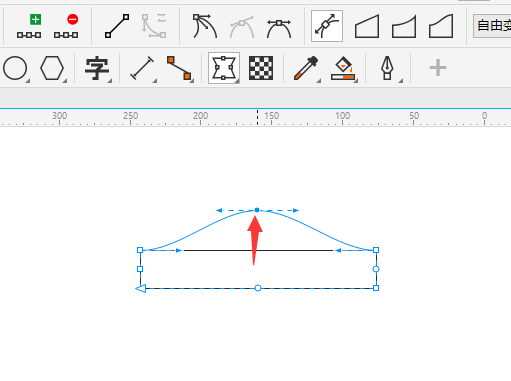
Task: Open the mapping mode dropdown
Action: click(x=492, y=26)
